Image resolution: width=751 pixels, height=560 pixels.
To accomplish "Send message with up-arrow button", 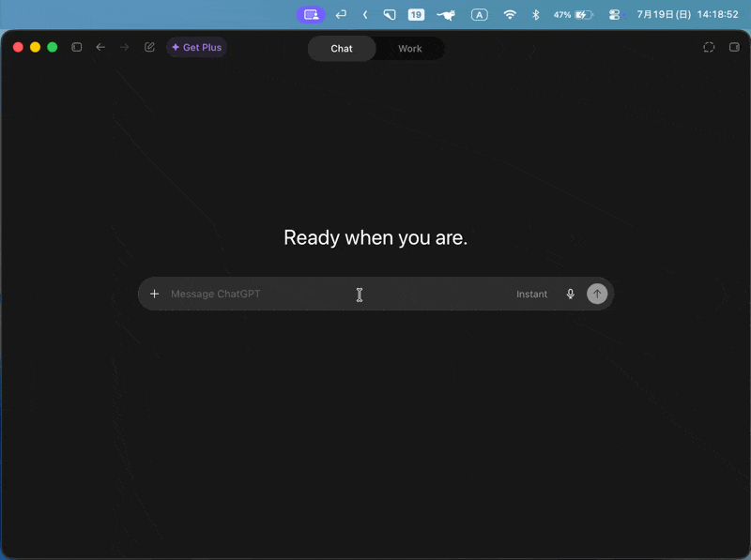I will click(597, 294).
